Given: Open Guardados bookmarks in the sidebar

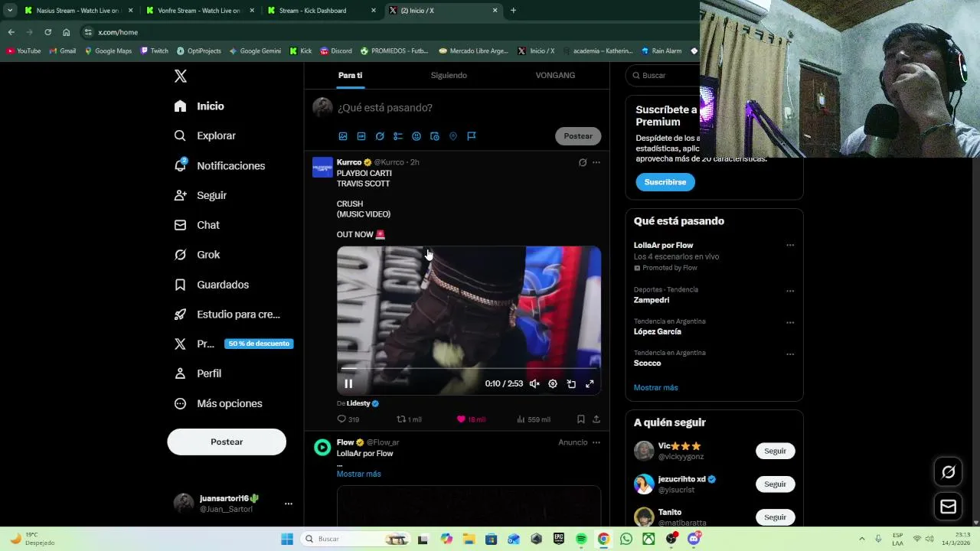Looking at the screenshot, I should click(211, 285).
